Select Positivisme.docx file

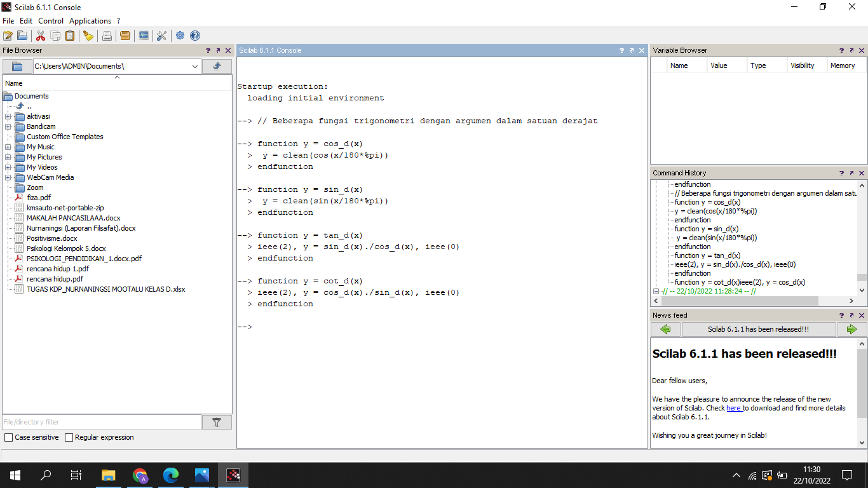point(52,238)
